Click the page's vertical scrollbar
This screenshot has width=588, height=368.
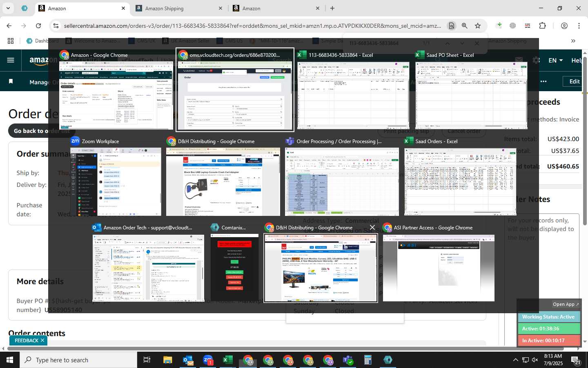click(585, 141)
